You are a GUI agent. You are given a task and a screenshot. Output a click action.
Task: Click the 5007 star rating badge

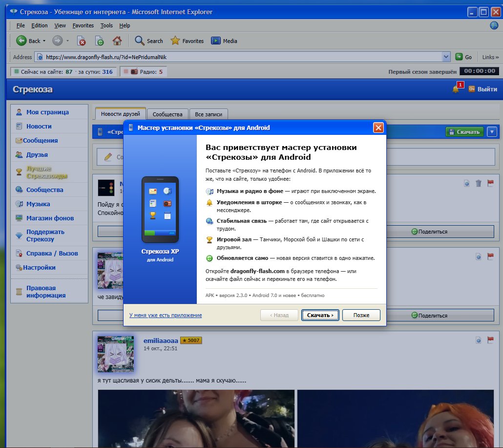coord(191,340)
